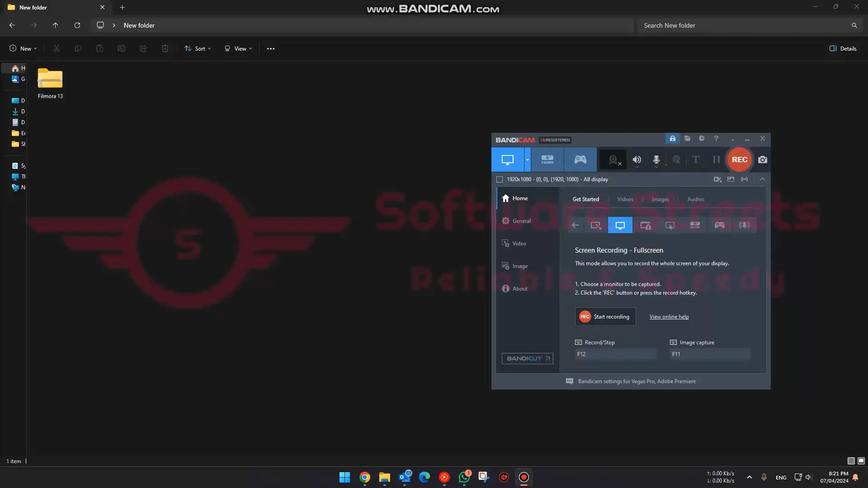
Task: Select the Text overlay tool
Action: pos(695,160)
